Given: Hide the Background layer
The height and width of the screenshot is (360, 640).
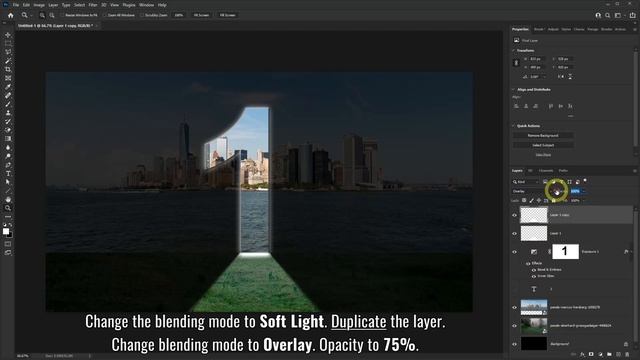Looking at the screenshot, I should click(x=515, y=344).
